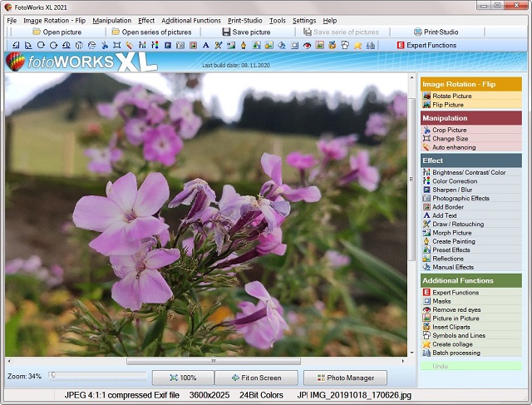Collapse the Manipulation panel header

pos(470,118)
